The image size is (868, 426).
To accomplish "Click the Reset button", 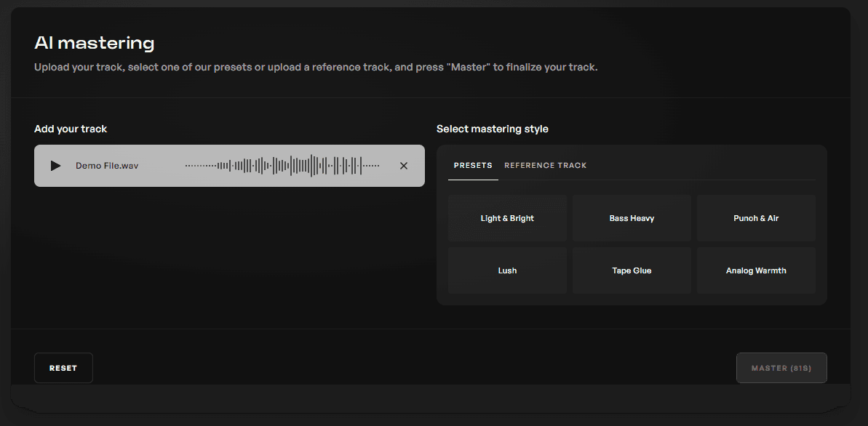I will coord(63,368).
